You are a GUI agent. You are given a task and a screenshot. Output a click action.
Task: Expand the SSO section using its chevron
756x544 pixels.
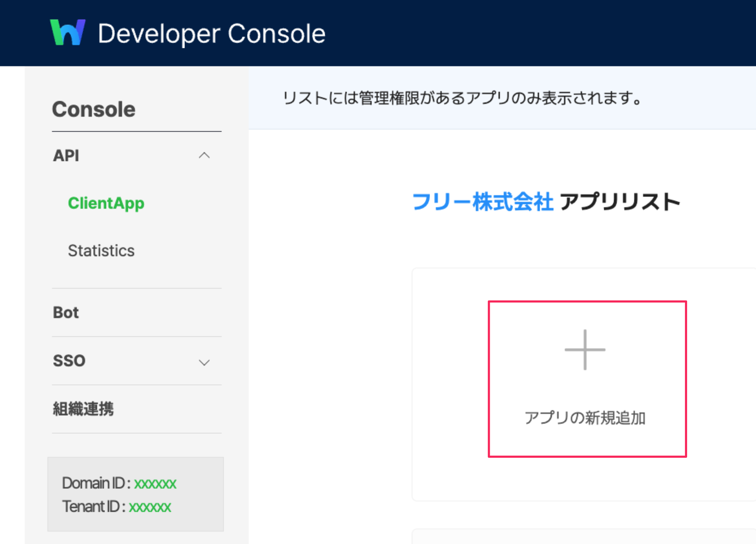coord(204,362)
